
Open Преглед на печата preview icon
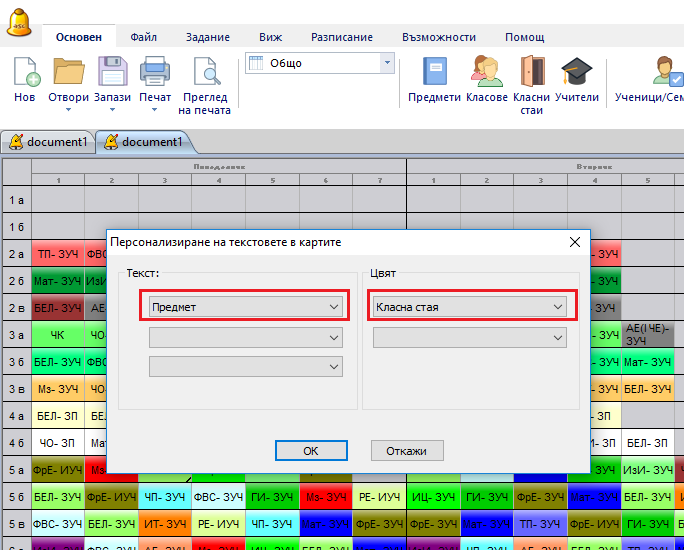click(205, 74)
